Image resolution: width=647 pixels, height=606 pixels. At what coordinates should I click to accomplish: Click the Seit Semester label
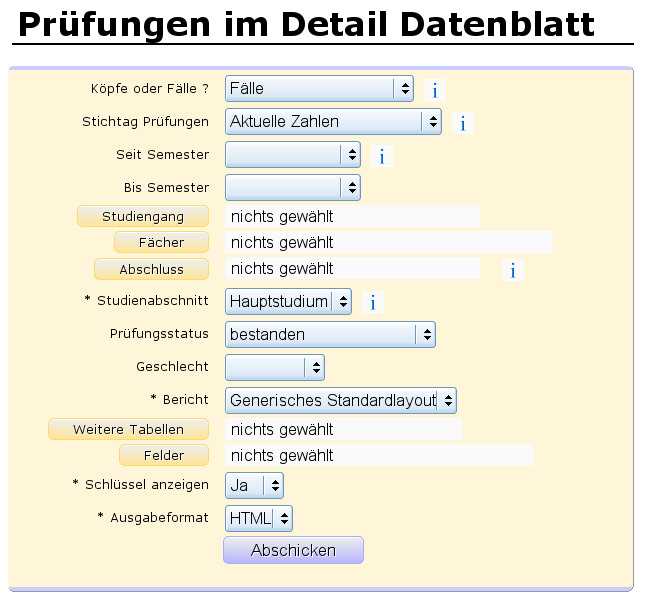pyautogui.click(x=163, y=154)
